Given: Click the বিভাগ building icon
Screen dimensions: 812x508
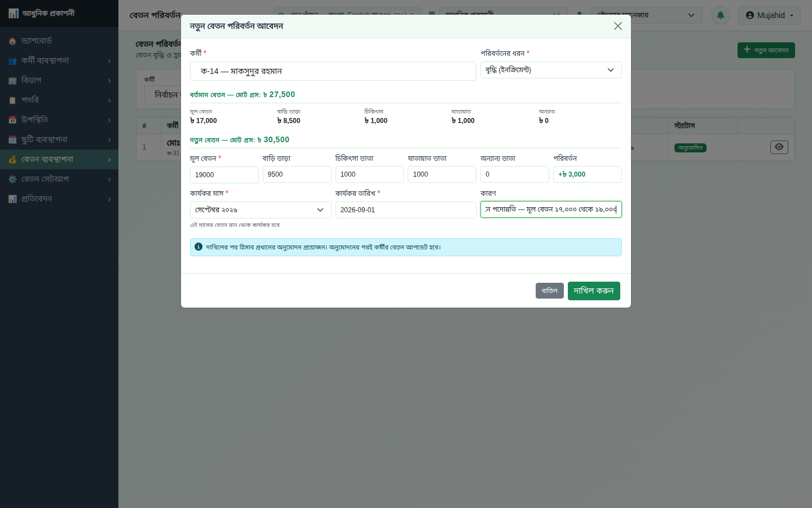Looking at the screenshot, I should (x=12, y=81).
